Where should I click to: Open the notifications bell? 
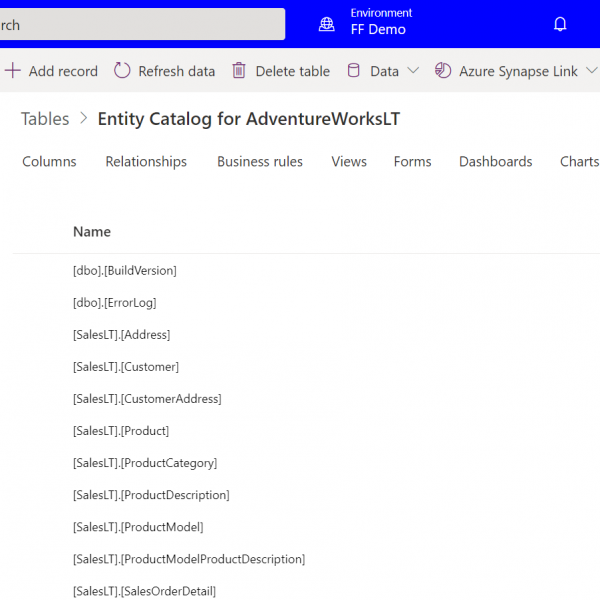click(560, 24)
